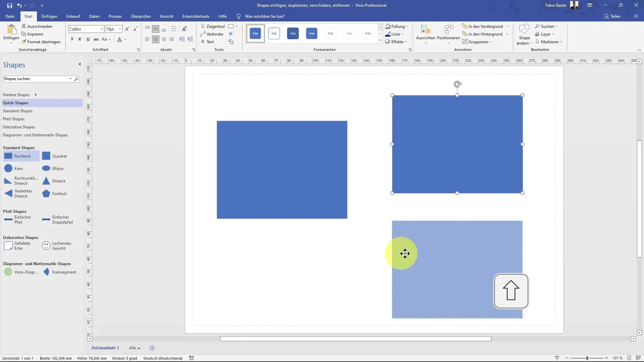Toggle strikethrough abc formatting
This screenshot has width=644, height=362.
[96, 39]
